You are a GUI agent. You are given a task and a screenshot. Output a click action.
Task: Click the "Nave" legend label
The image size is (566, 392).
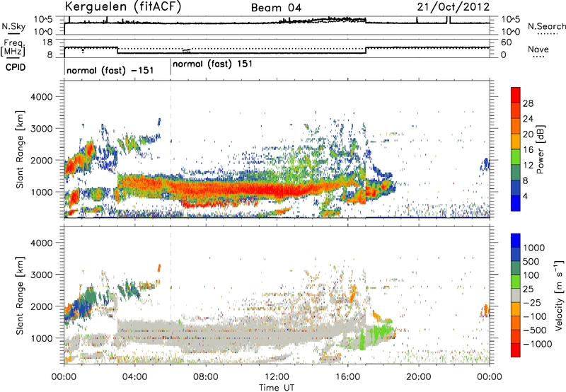538,49
